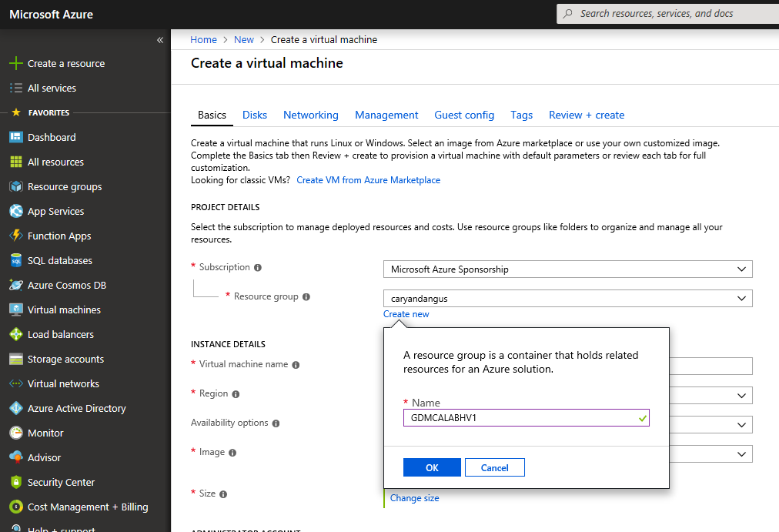Viewport: 779px width, 532px height.
Task: Click the Load balancers diamond icon
Action: coord(16,334)
